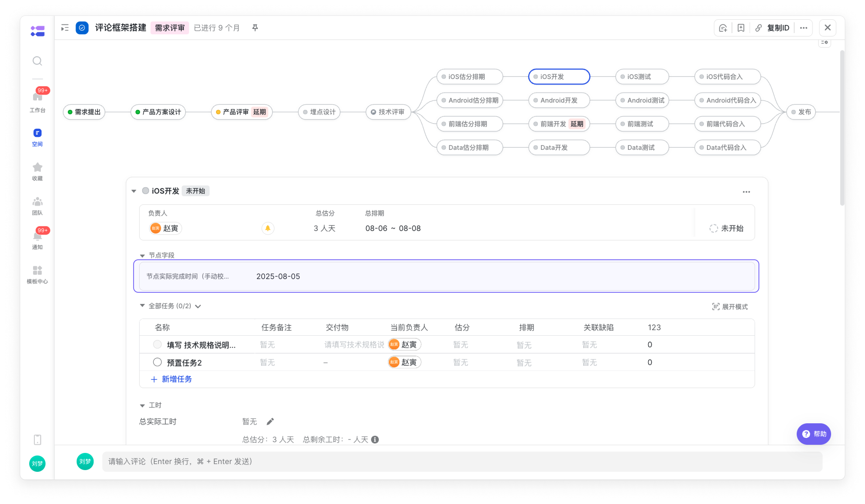The image size is (865, 504).
Task: Collapse the 工时 section
Action: [x=142, y=405]
